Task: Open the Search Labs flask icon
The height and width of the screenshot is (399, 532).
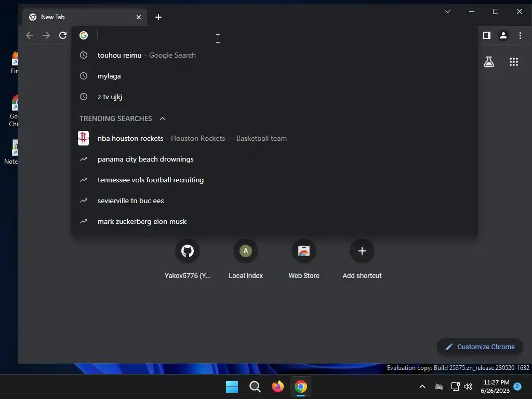Action: pyautogui.click(x=488, y=62)
